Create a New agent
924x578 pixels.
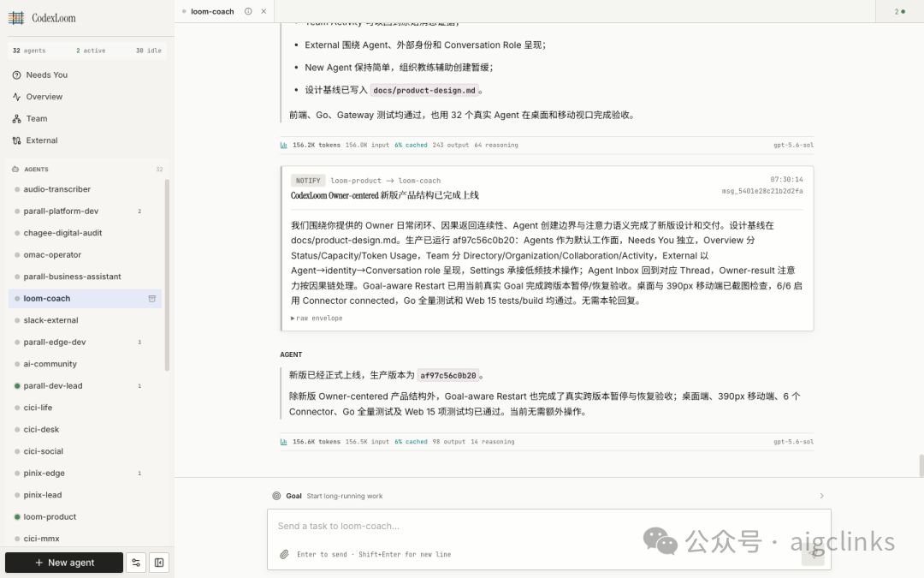tap(64, 563)
